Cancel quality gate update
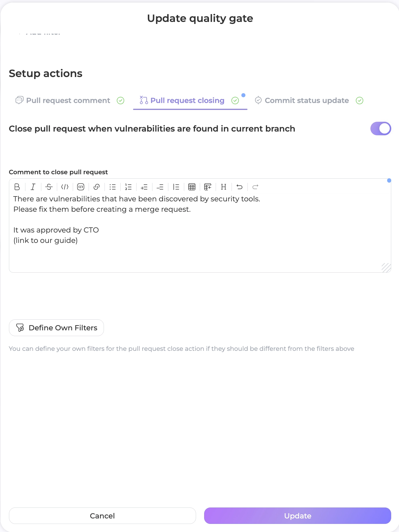399x532 pixels. pos(102,516)
